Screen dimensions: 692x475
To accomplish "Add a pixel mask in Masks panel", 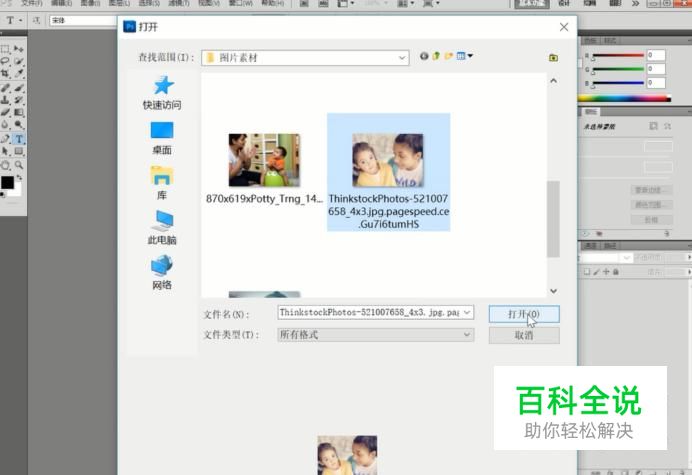I will coord(653,126).
